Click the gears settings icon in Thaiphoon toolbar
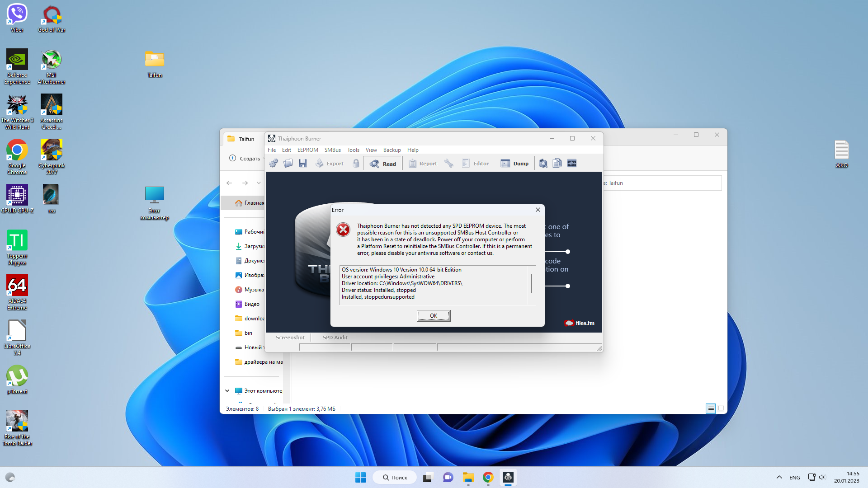Viewport: 868px width, 488px height. tap(274, 164)
